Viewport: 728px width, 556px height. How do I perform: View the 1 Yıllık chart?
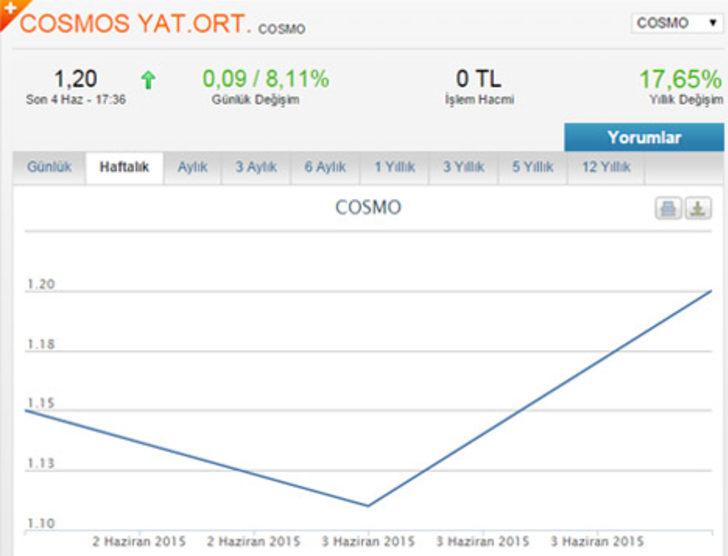point(394,168)
